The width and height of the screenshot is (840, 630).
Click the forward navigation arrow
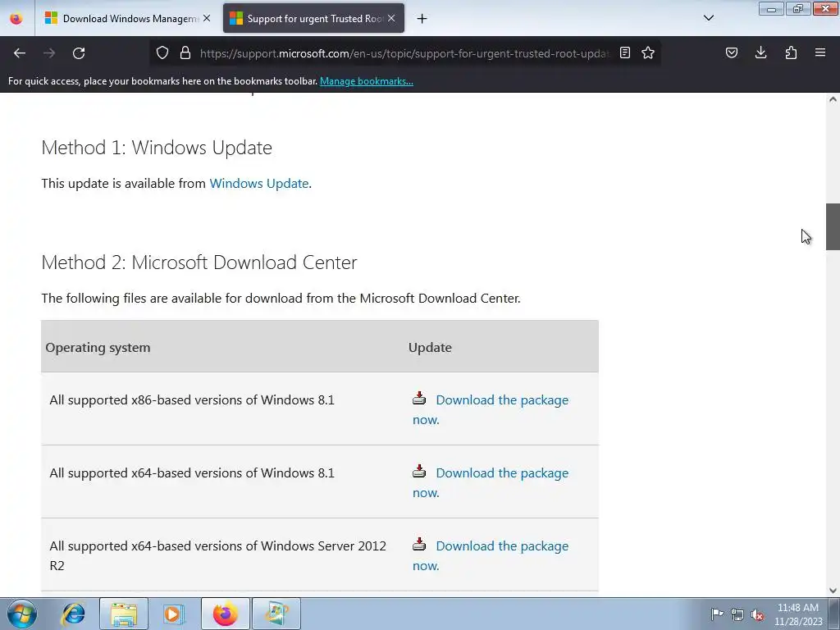click(49, 53)
